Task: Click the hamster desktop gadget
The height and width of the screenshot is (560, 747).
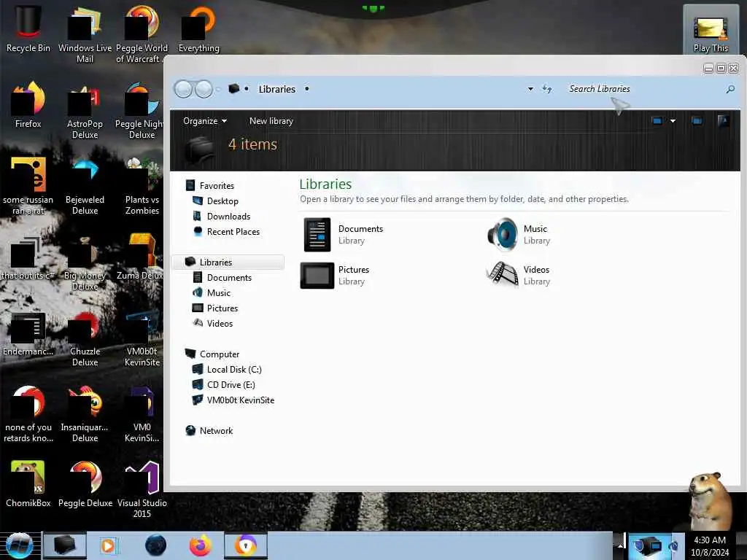Action: click(711, 500)
